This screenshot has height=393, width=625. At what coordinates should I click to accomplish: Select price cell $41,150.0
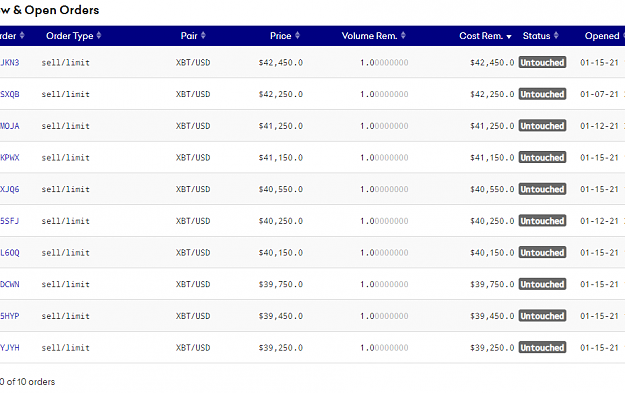[281, 157]
